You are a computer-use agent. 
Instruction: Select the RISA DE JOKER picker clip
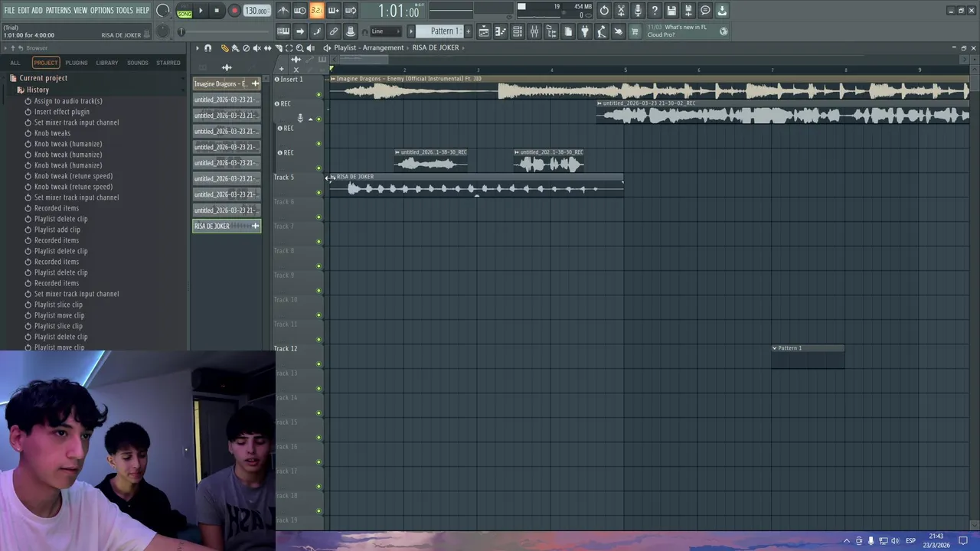click(x=227, y=226)
